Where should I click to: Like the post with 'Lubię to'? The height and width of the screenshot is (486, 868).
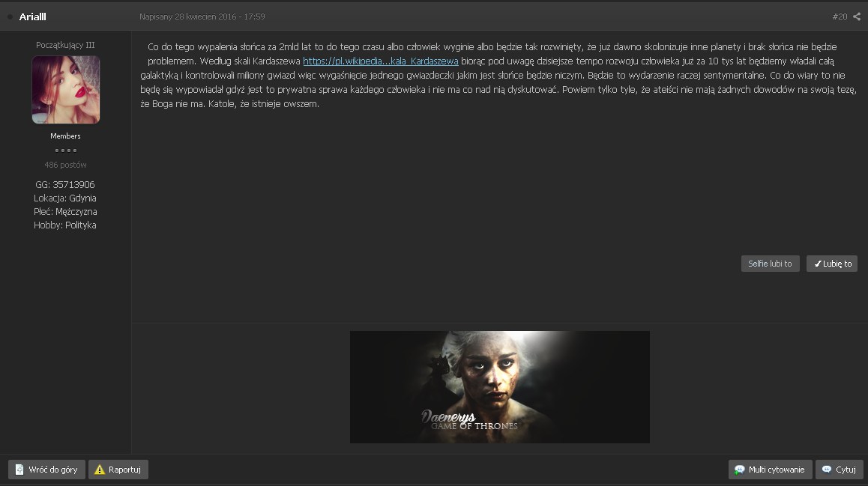[x=832, y=264]
